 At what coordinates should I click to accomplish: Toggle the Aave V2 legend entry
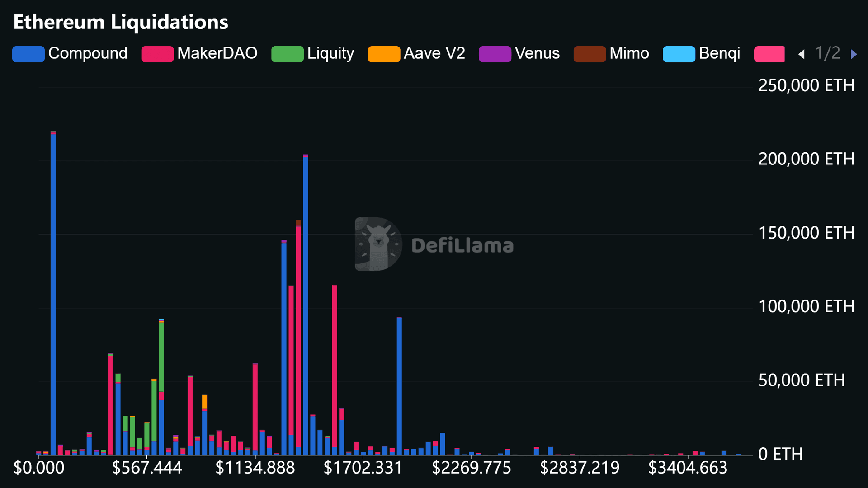[x=434, y=53]
